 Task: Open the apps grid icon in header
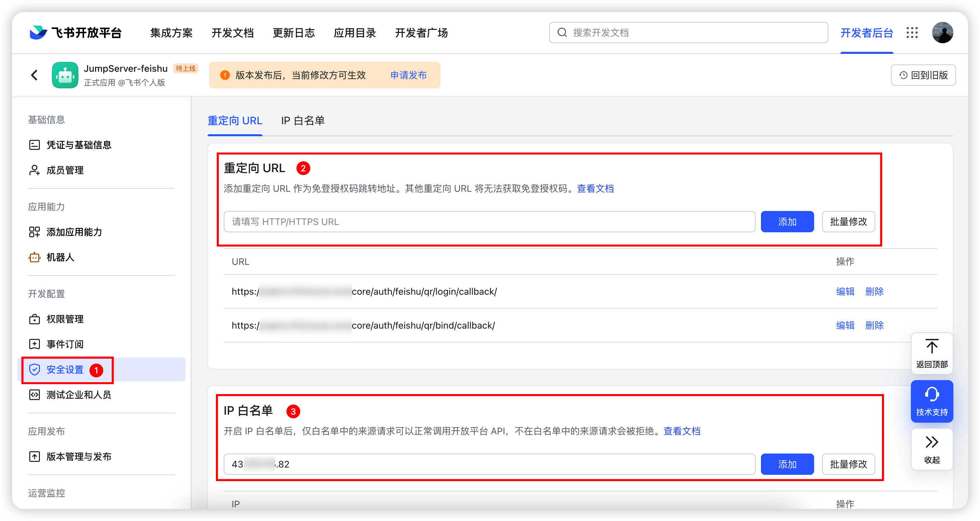[912, 33]
